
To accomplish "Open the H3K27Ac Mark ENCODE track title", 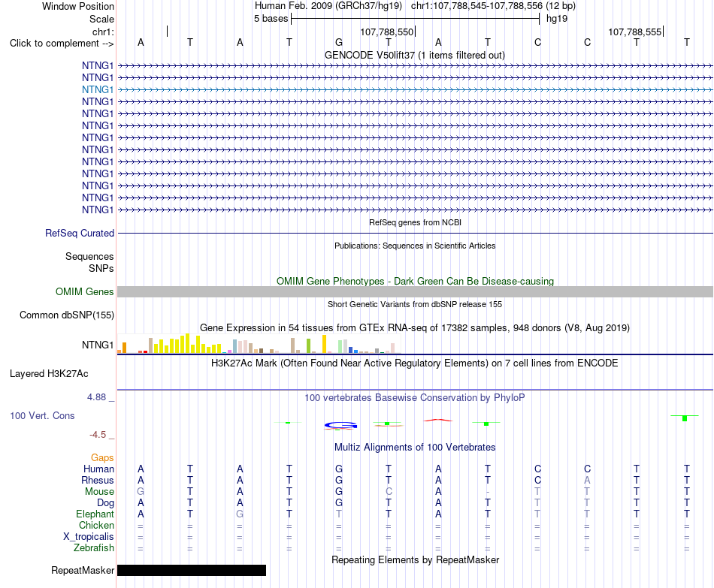I will (415, 363).
